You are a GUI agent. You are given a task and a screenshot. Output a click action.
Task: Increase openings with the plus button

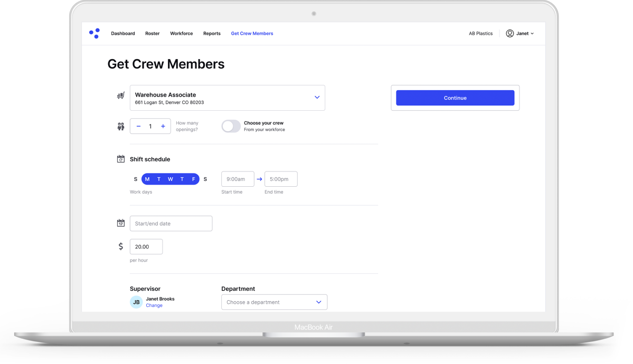(x=163, y=126)
